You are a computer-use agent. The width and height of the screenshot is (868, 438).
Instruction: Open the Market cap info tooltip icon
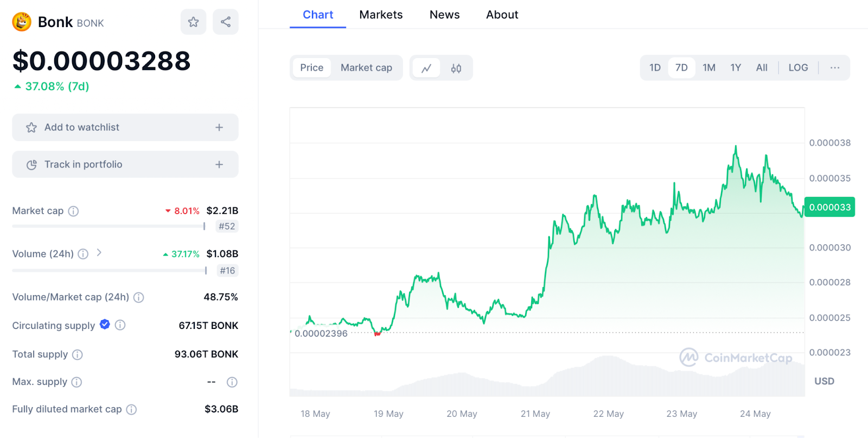coord(73,211)
